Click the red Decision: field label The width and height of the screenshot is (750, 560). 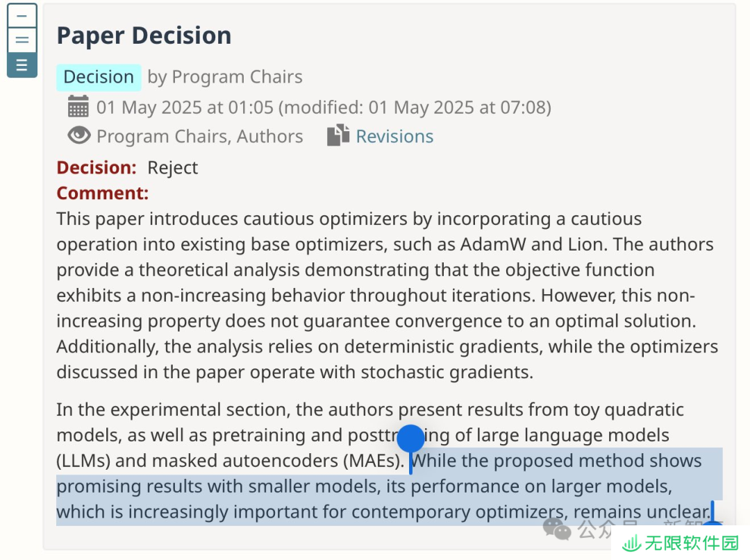(x=97, y=168)
